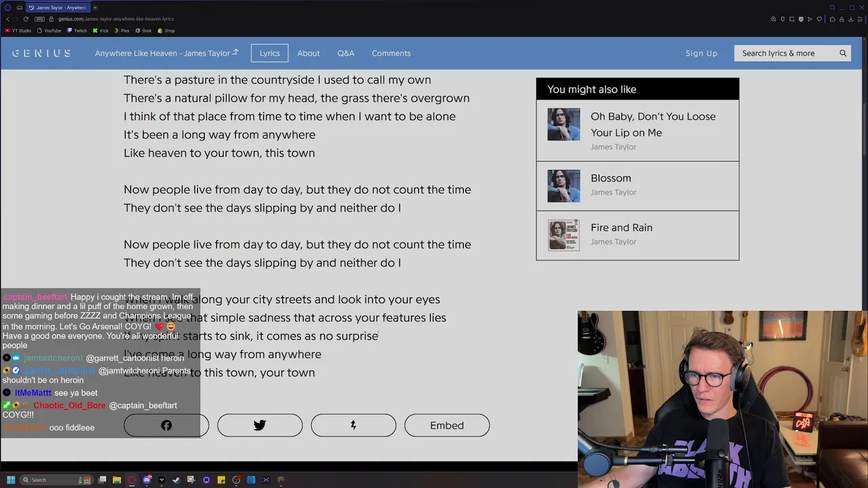Open Sticky Notes from the taskbar
Viewport: 868px width, 488px height.
click(x=221, y=480)
